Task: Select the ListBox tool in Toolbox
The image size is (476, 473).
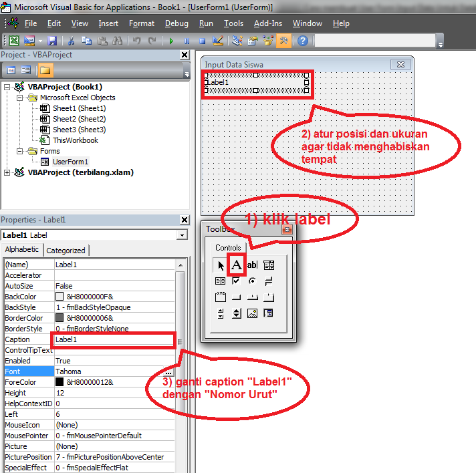Action: tap(221, 281)
